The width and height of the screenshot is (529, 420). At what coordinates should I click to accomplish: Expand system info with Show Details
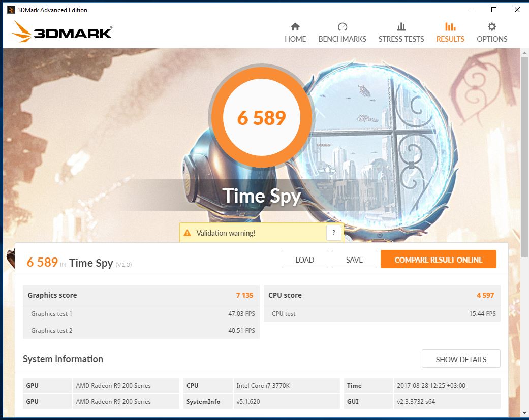[461, 359]
